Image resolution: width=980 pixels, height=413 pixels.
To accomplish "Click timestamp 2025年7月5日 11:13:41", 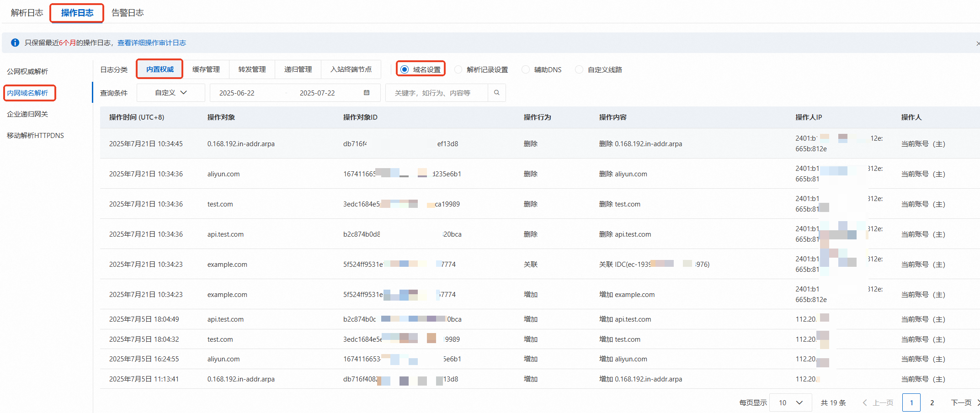I will tap(144, 379).
